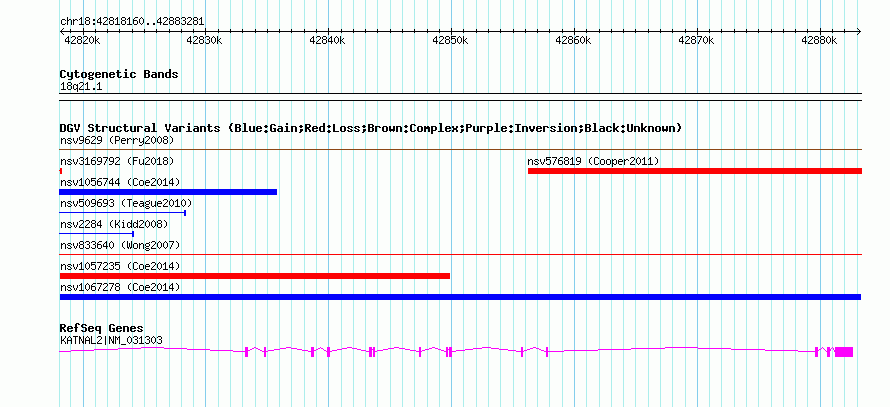Click the thin blue nsv2284 gain line
This screenshot has height=407, width=890.
click(x=96, y=234)
